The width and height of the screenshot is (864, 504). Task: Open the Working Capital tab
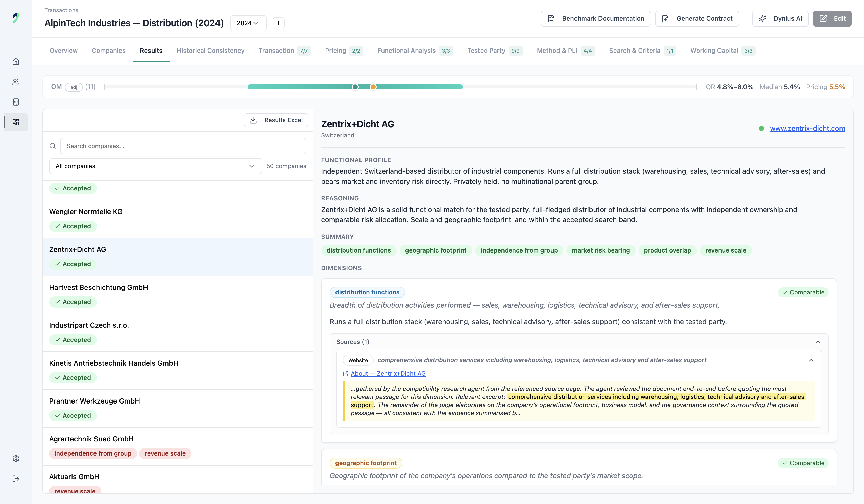tap(723, 51)
